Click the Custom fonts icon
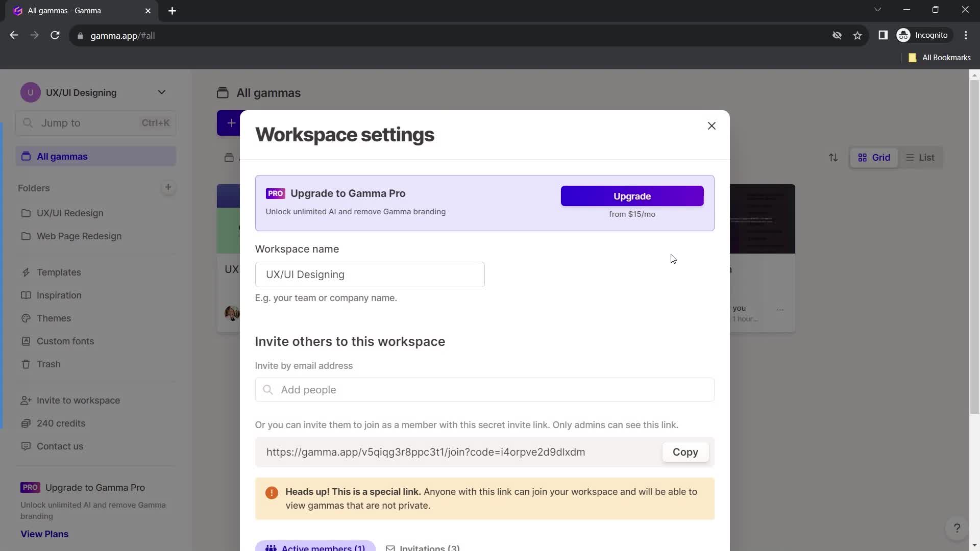The height and width of the screenshot is (551, 980). (26, 341)
